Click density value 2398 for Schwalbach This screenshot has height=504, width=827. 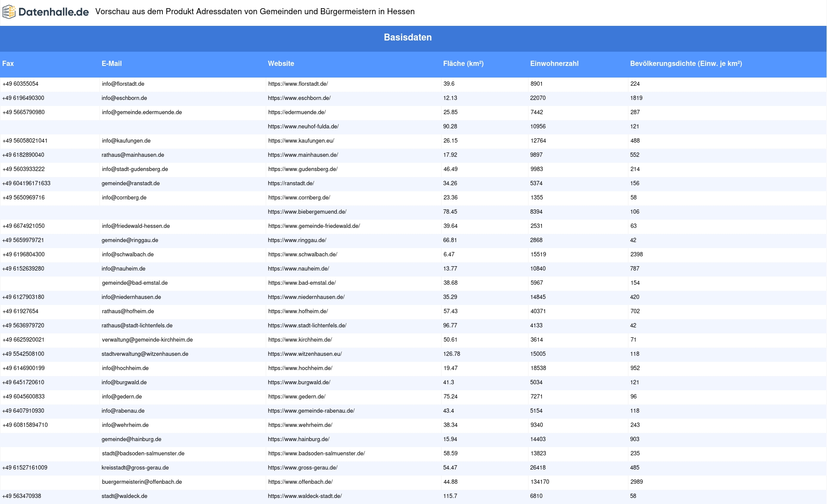(x=637, y=255)
